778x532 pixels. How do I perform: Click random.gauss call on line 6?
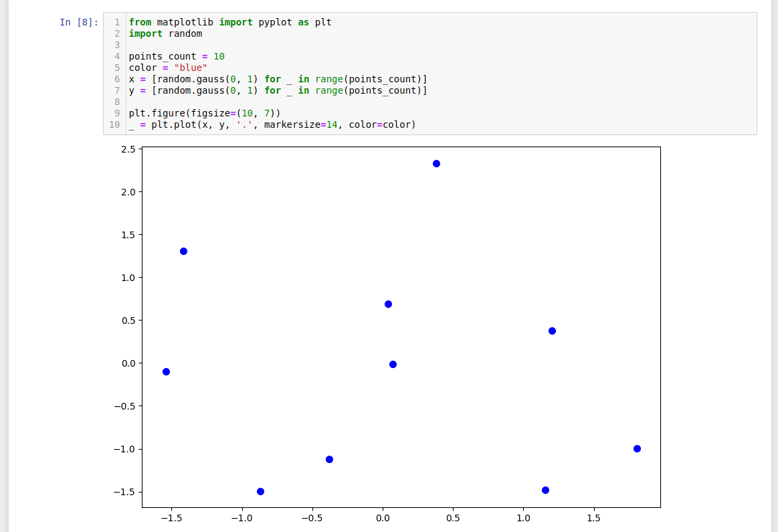click(x=191, y=79)
